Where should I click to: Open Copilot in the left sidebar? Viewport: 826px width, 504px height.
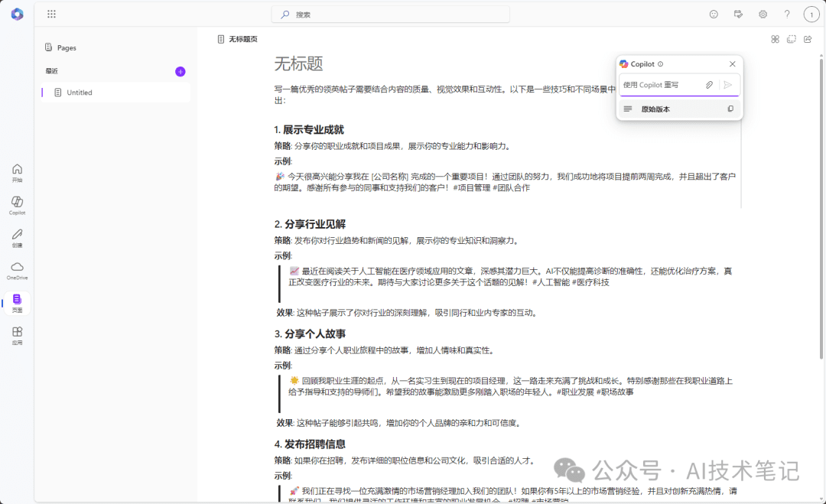(x=18, y=206)
